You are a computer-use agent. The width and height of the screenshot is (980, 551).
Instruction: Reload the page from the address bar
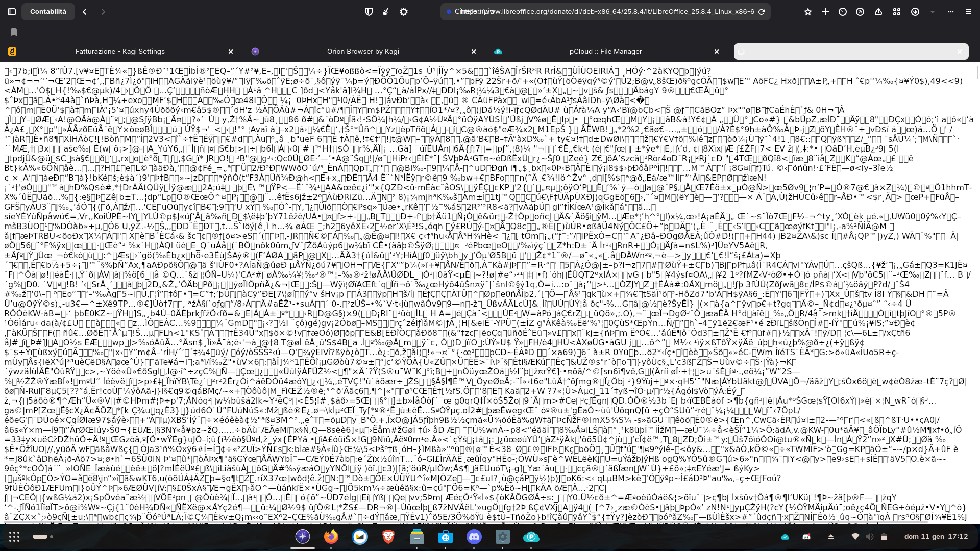point(762,11)
